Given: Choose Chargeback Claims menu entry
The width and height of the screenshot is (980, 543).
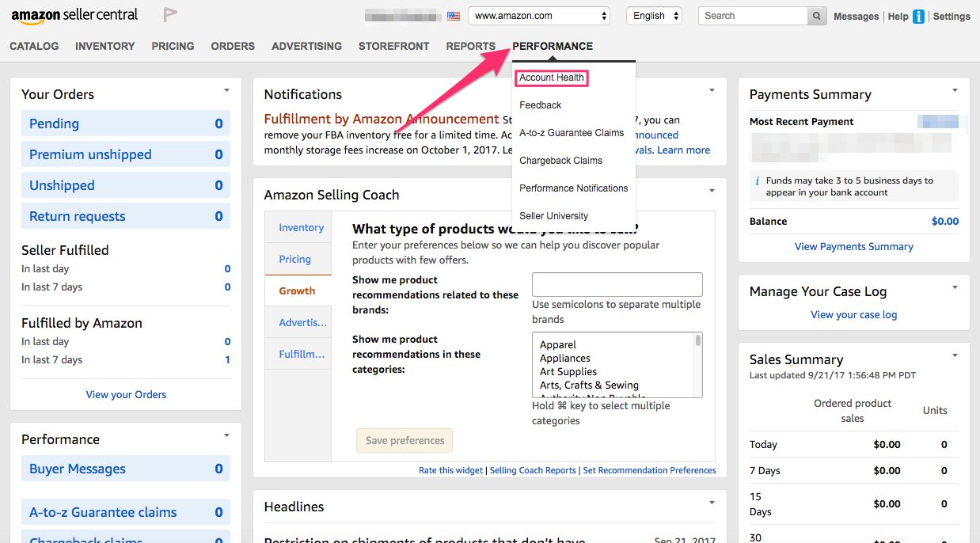Looking at the screenshot, I should tap(560, 161).
